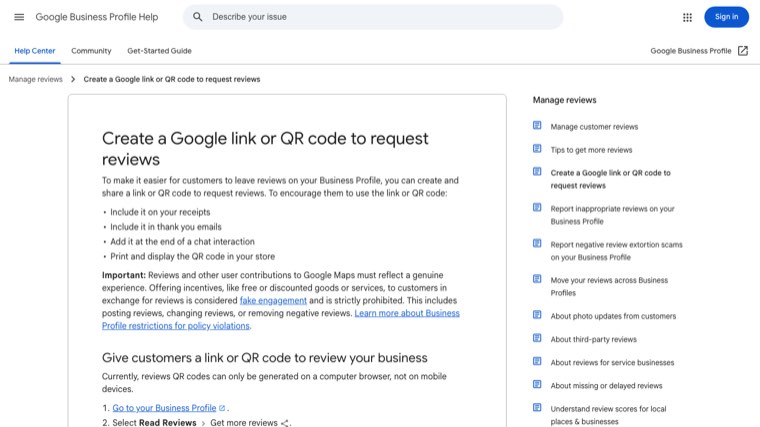Click the article icon beside About reviews for service businesses

coord(537,361)
